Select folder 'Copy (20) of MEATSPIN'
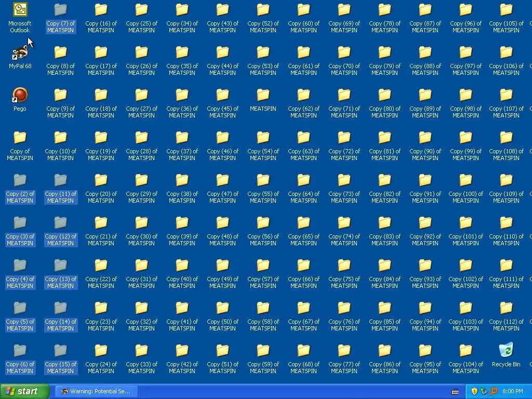This screenshot has height=399, width=532. click(101, 188)
